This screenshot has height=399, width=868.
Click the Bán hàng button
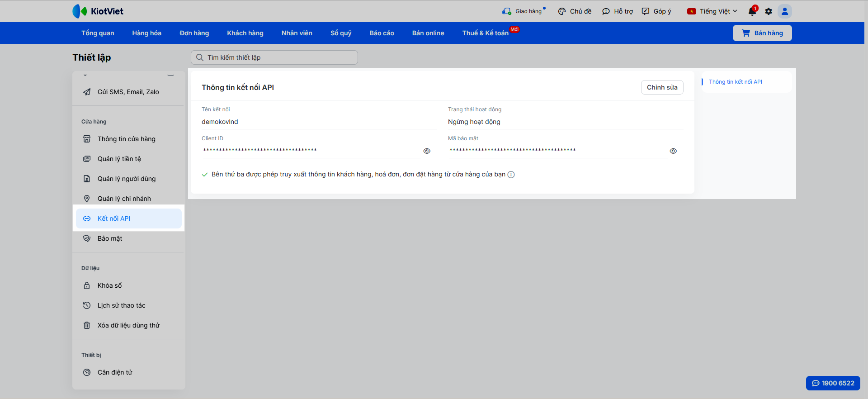click(x=762, y=33)
